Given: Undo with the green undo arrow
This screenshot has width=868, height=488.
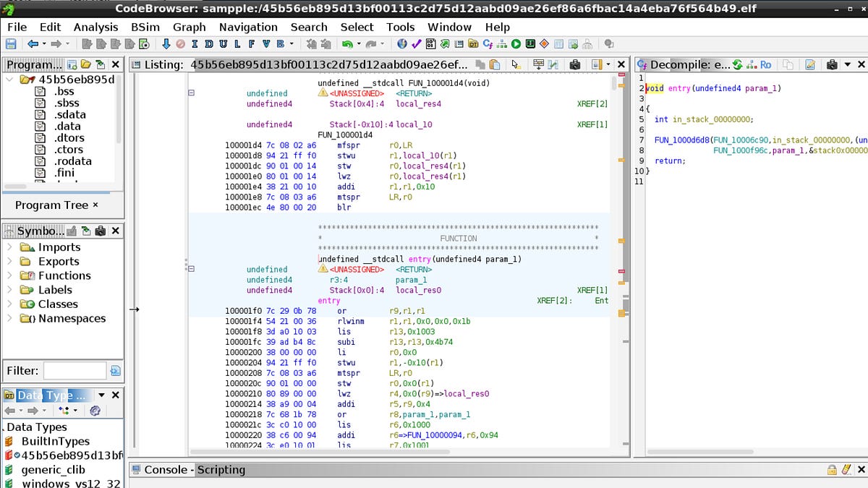Looking at the screenshot, I should tap(347, 43).
